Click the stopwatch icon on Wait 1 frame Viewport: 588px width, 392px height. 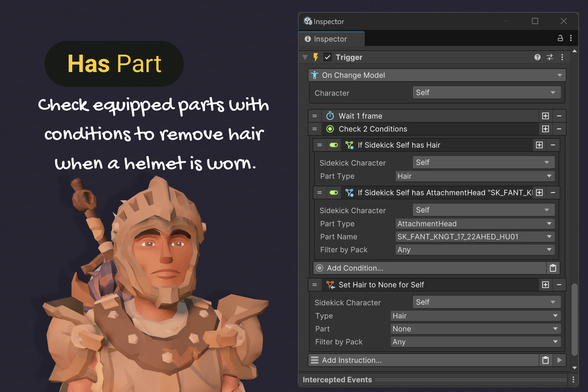pos(330,116)
